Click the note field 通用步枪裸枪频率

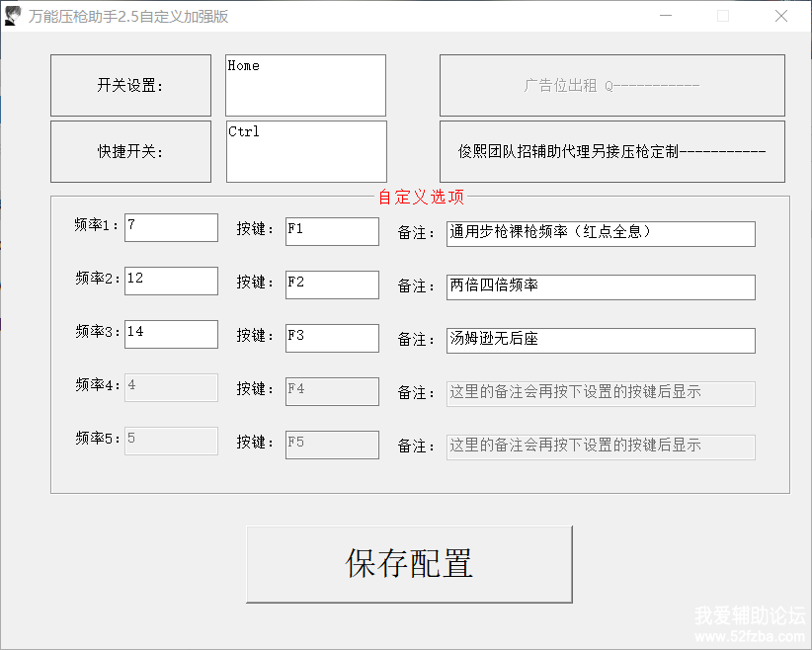click(x=601, y=234)
